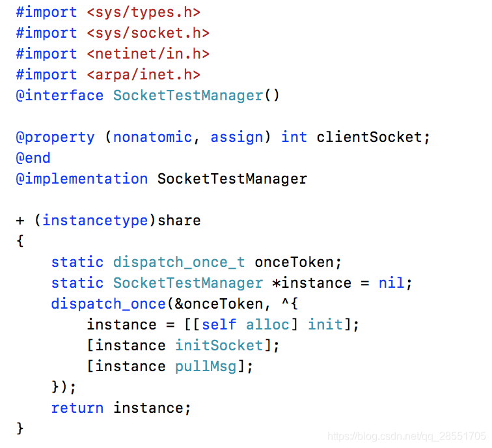Click the <arpa/inet.h> import path
Image resolution: width=492 pixels, height=448 pixels.
(143, 75)
